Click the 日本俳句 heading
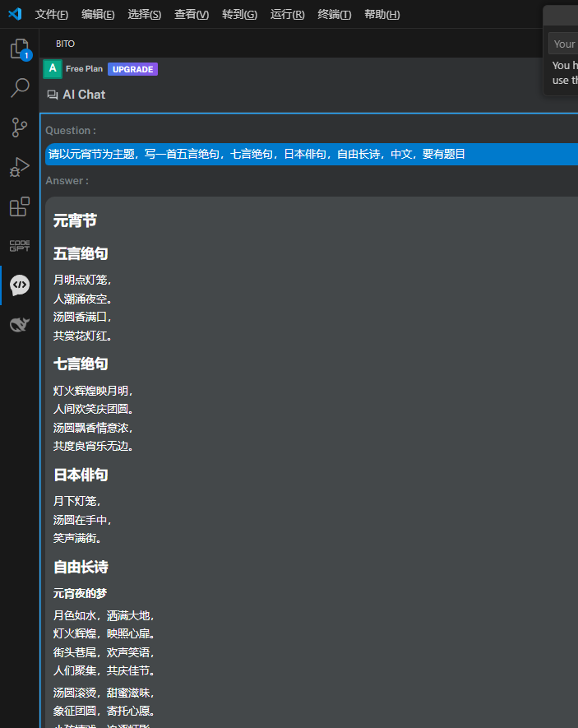 (x=81, y=475)
